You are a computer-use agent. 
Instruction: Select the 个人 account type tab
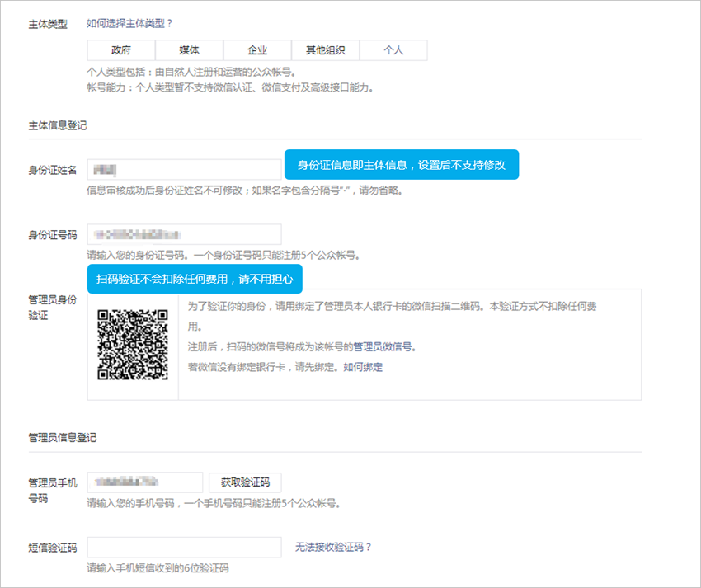click(393, 49)
